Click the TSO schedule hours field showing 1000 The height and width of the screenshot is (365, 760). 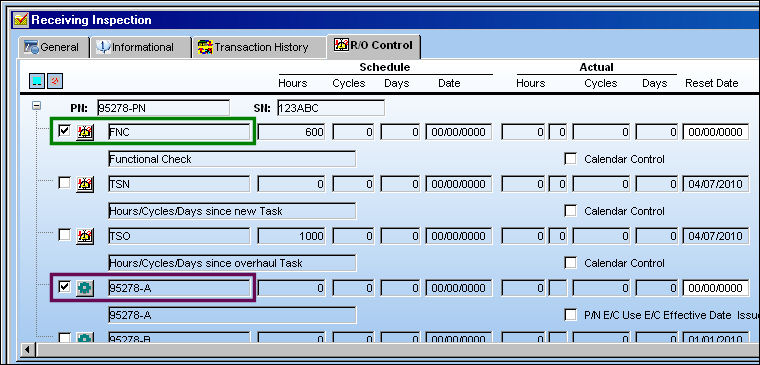coord(291,236)
